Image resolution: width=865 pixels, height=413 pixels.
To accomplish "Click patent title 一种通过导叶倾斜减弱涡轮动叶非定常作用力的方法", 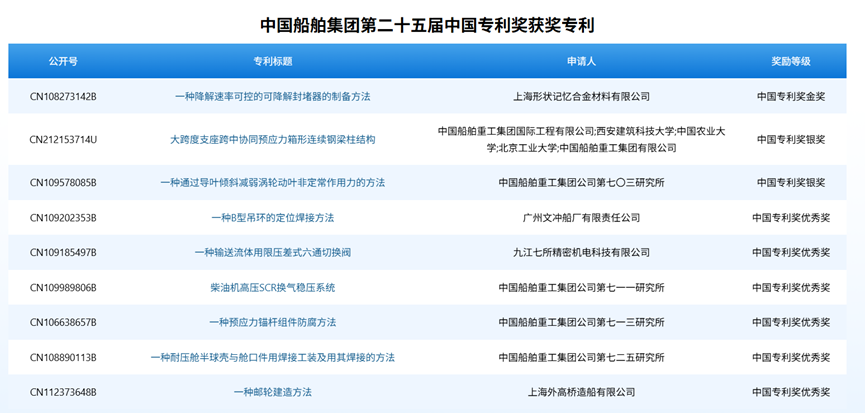I will tap(272, 182).
